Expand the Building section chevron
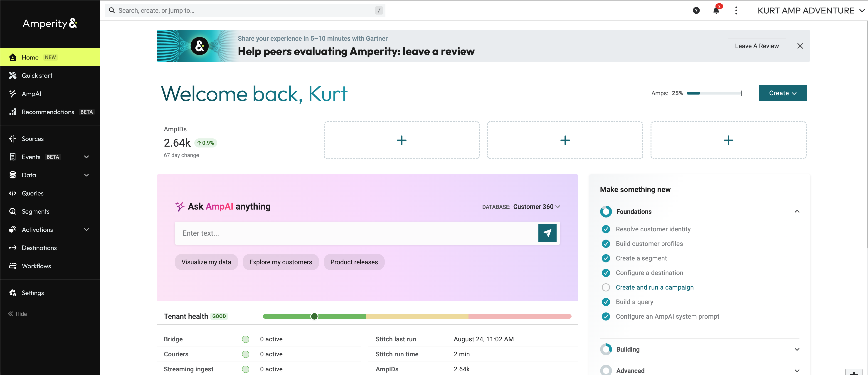The width and height of the screenshot is (868, 375). click(796, 349)
